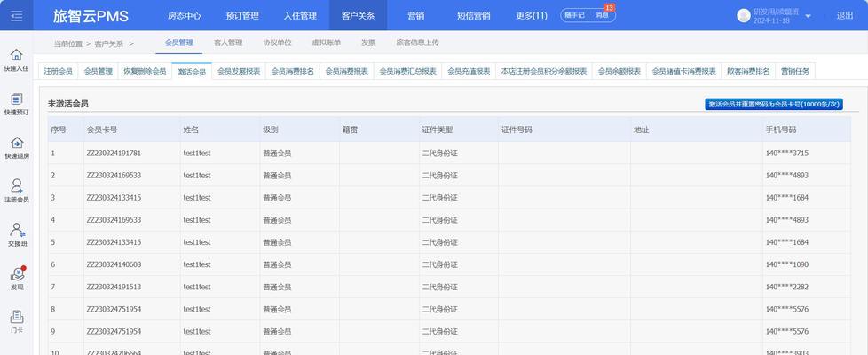The height and width of the screenshot is (355, 868).
Task: Open the 会员充值报表 tab
Action: coord(469,71)
